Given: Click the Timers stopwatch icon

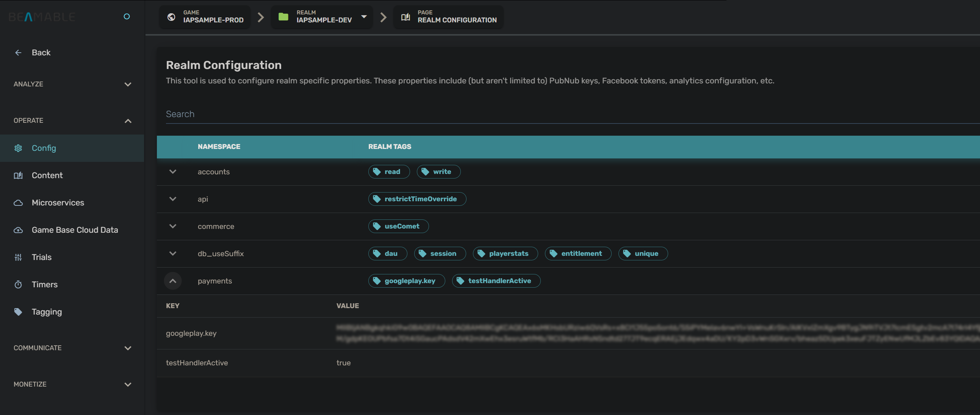Looking at the screenshot, I should [18, 285].
